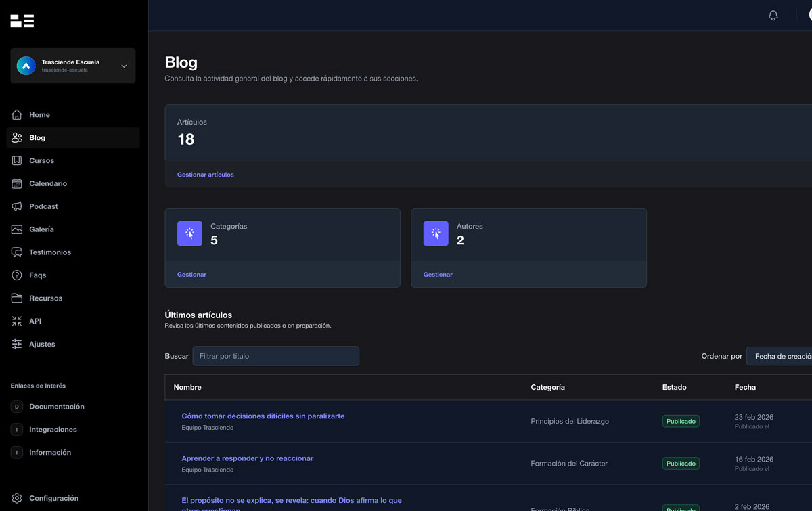812x511 pixels.
Task: Select the Testimonios speech-bubble icon
Action: point(17,252)
